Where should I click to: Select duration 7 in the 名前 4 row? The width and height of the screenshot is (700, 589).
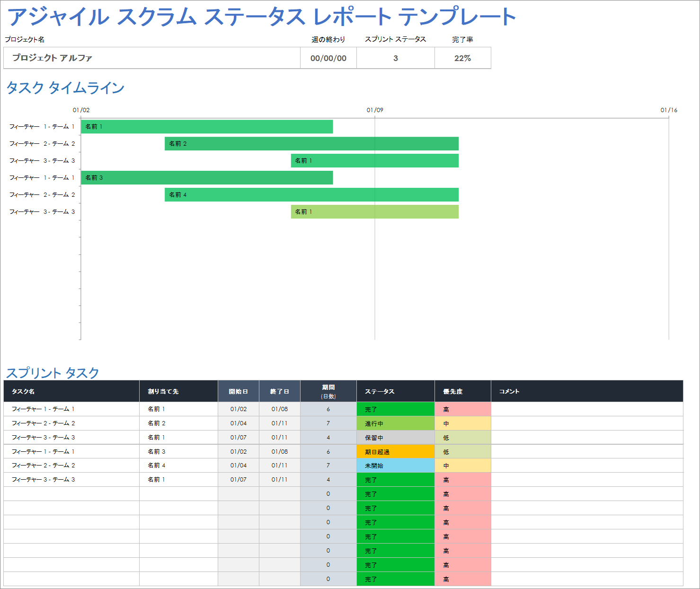pyautogui.click(x=328, y=466)
